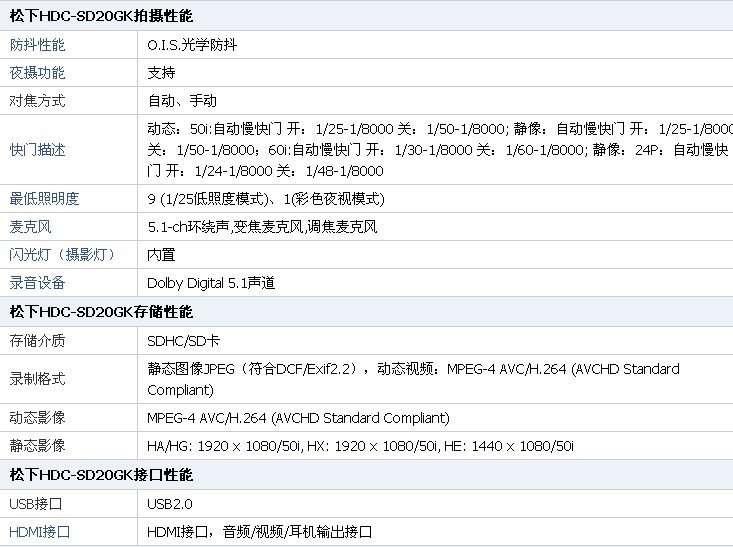Click the HA/HG: 1920 x 1080/50i value

[x=360, y=446]
